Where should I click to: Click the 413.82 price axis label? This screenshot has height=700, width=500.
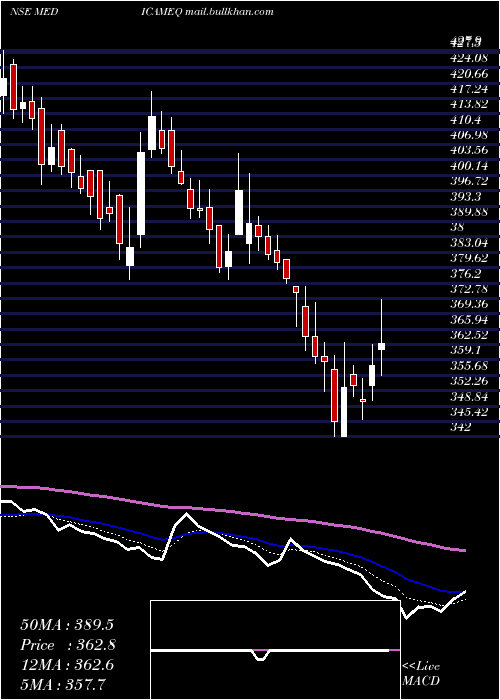[469, 104]
